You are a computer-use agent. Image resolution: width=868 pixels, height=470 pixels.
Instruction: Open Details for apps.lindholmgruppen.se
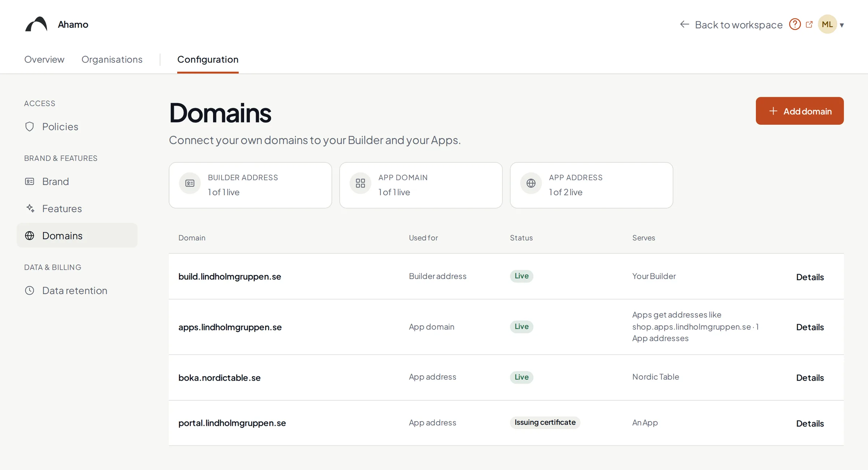pyautogui.click(x=810, y=327)
